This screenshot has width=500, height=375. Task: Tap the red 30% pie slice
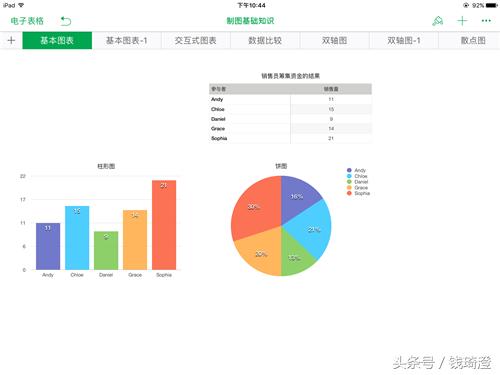257,207
